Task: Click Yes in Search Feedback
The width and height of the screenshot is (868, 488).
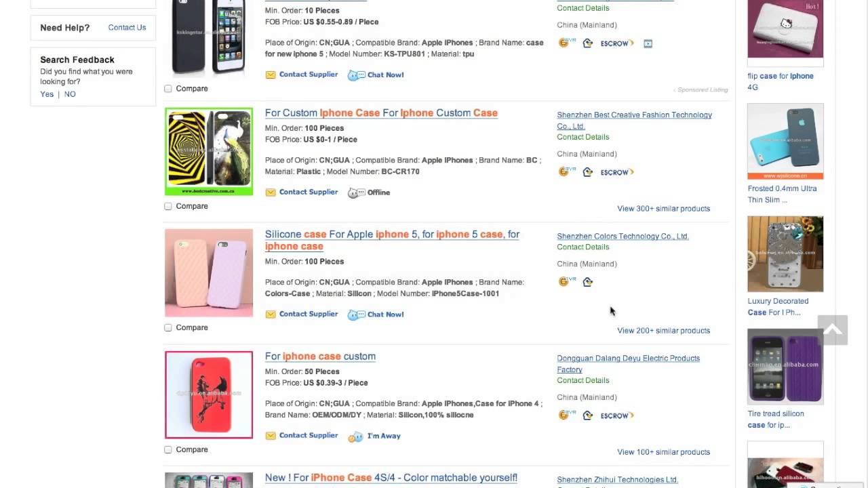Action: (47, 94)
